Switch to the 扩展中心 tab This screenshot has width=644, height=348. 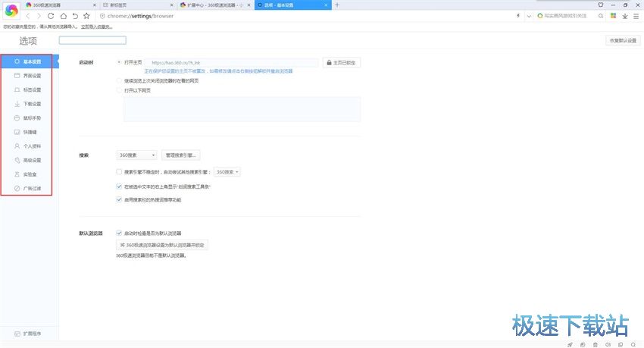[x=215, y=5]
